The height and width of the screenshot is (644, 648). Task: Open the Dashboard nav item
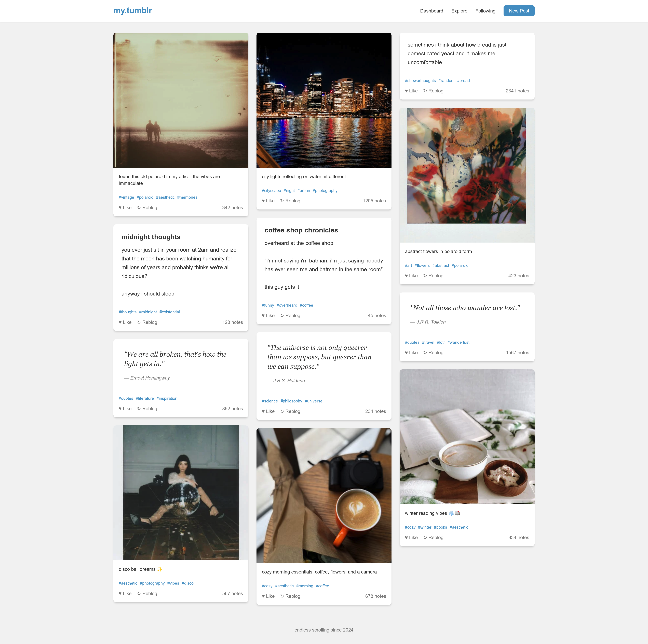431,11
